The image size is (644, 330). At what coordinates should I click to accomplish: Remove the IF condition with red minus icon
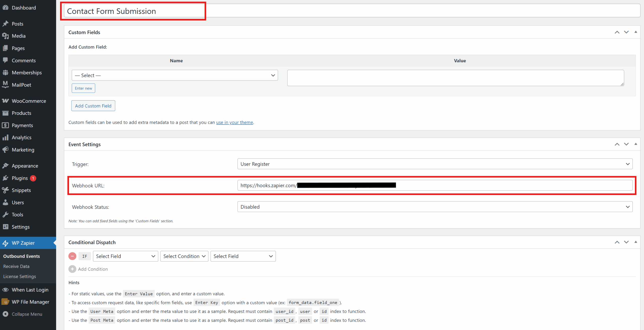click(x=72, y=256)
